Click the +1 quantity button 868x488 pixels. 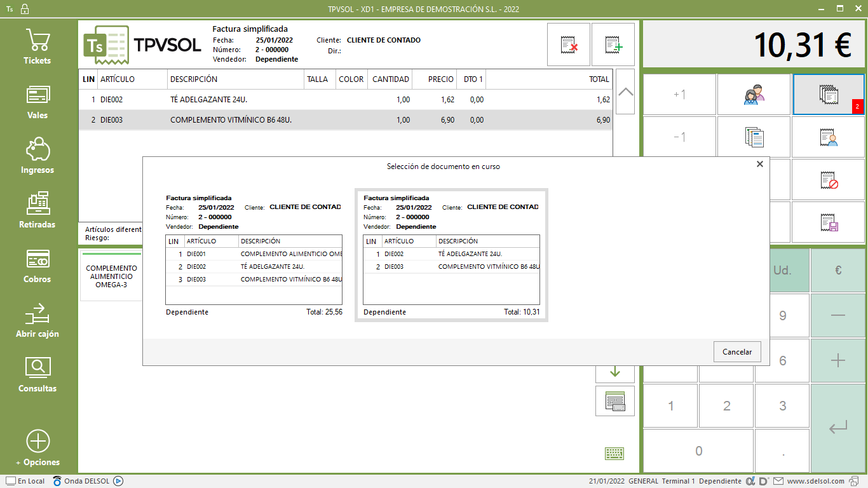679,95
